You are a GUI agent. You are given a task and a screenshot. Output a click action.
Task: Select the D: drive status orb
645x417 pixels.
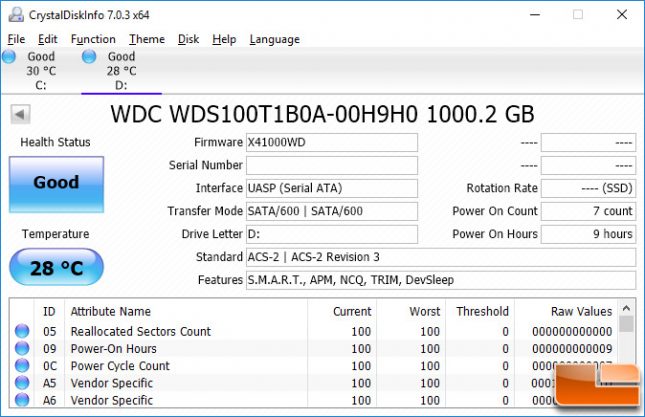[x=89, y=56]
